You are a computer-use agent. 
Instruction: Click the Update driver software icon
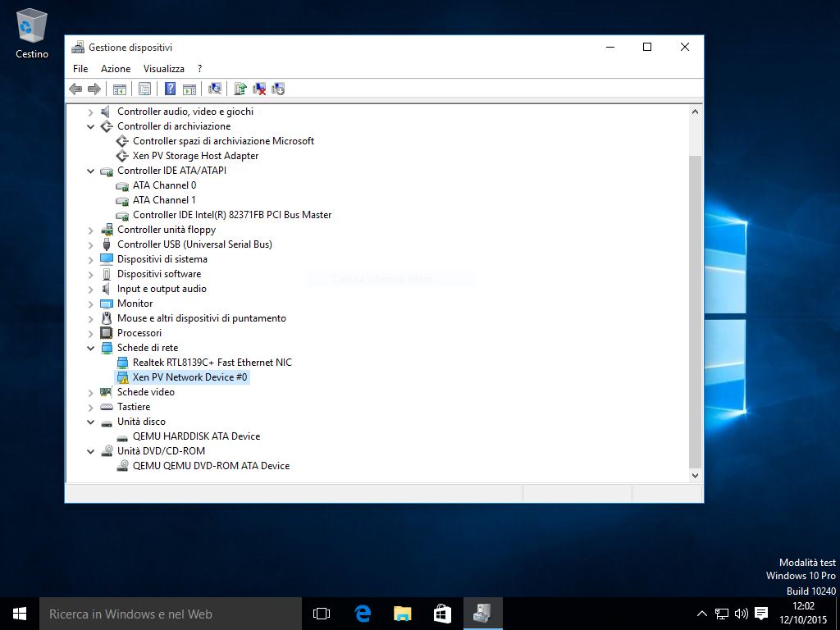click(240, 89)
